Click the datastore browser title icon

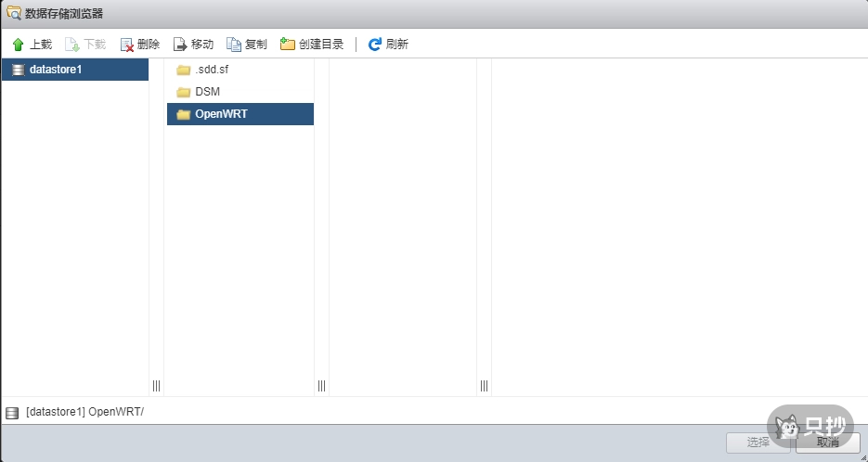tap(14, 13)
